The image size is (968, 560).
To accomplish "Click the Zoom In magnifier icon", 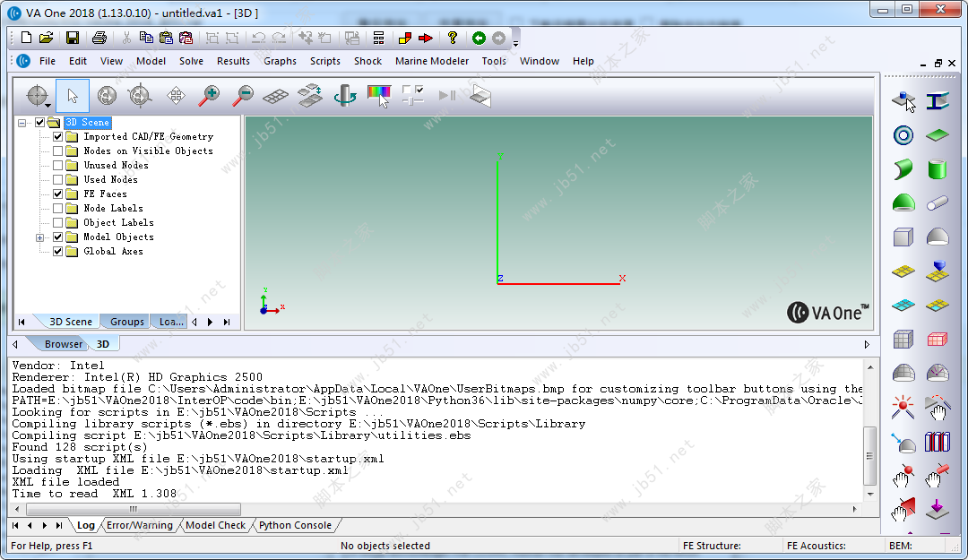I will pyautogui.click(x=209, y=96).
